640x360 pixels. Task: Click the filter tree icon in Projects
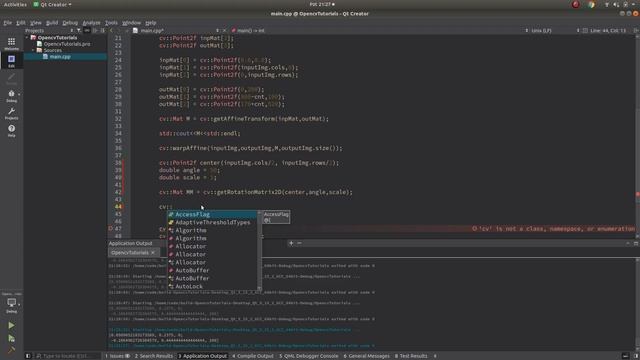coord(79,31)
